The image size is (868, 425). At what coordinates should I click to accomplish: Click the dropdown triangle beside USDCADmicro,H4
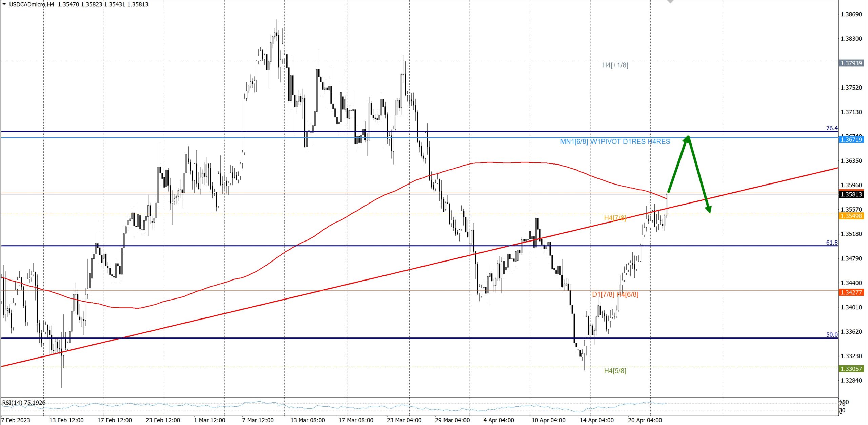click(x=4, y=4)
